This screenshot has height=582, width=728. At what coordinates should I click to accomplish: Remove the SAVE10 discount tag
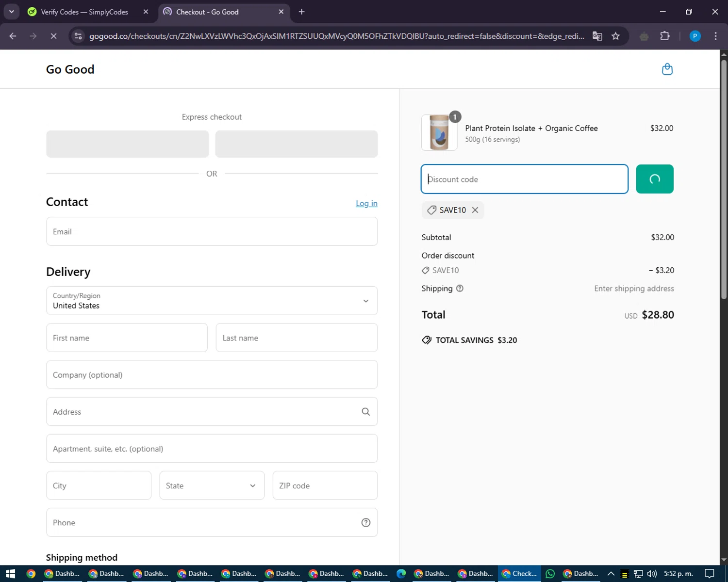point(475,210)
